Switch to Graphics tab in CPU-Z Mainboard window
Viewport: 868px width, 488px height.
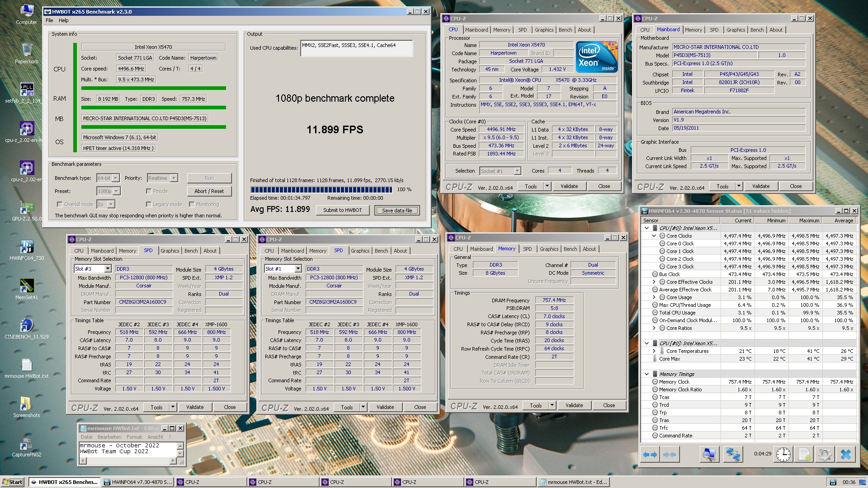(x=736, y=30)
